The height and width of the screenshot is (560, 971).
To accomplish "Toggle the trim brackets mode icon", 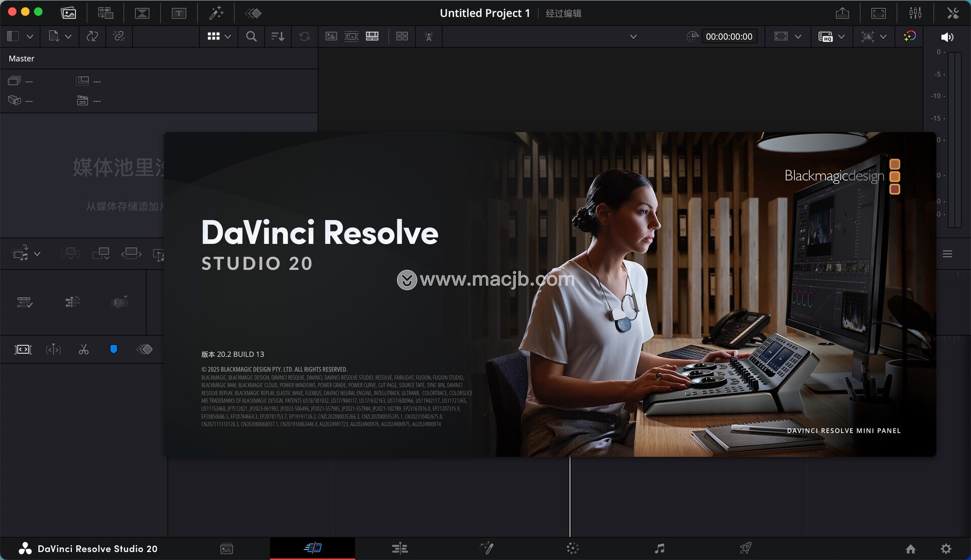I will pyautogui.click(x=23, y=349).
